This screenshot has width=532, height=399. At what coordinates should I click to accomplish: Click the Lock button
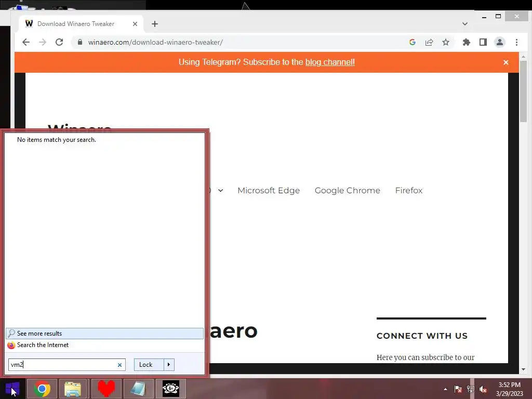click(149, 365)
